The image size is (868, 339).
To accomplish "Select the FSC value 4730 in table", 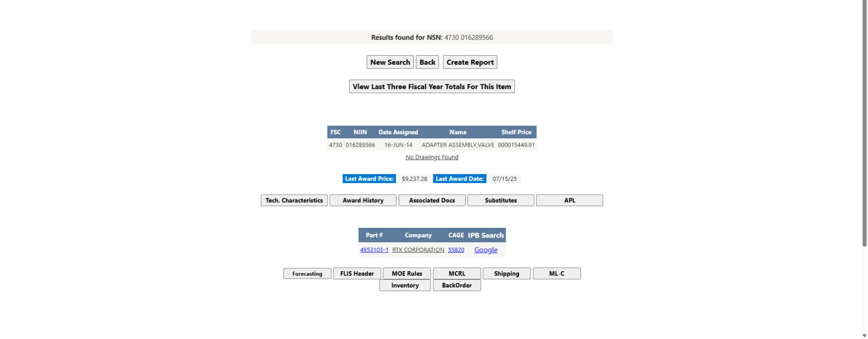I will pos(335,145).
